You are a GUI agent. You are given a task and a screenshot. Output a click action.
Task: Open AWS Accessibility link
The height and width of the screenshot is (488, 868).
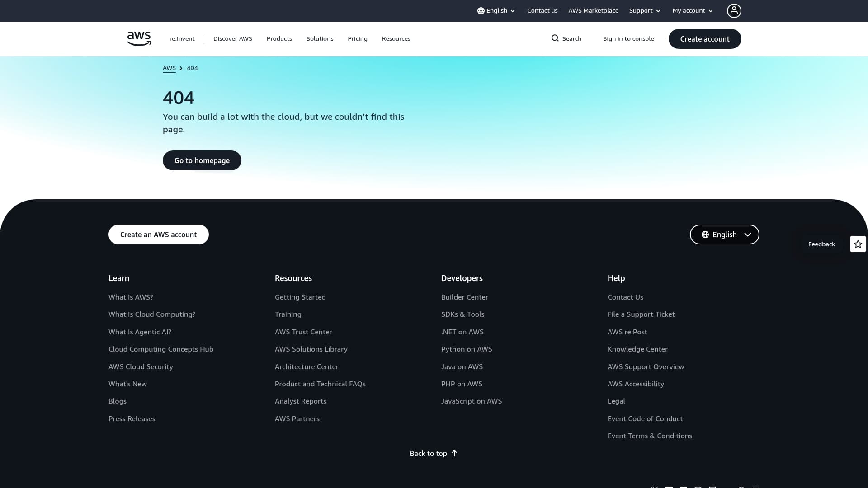point(636,384)
